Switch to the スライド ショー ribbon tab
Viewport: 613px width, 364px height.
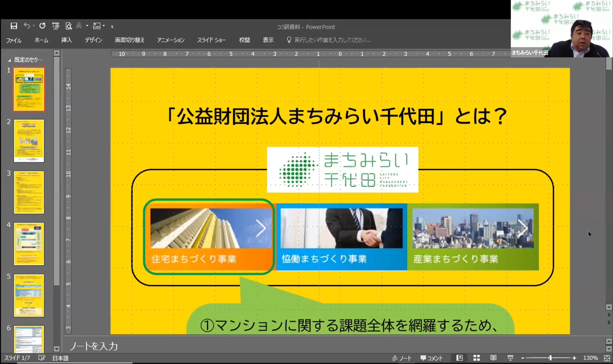[x=212, y=40]
